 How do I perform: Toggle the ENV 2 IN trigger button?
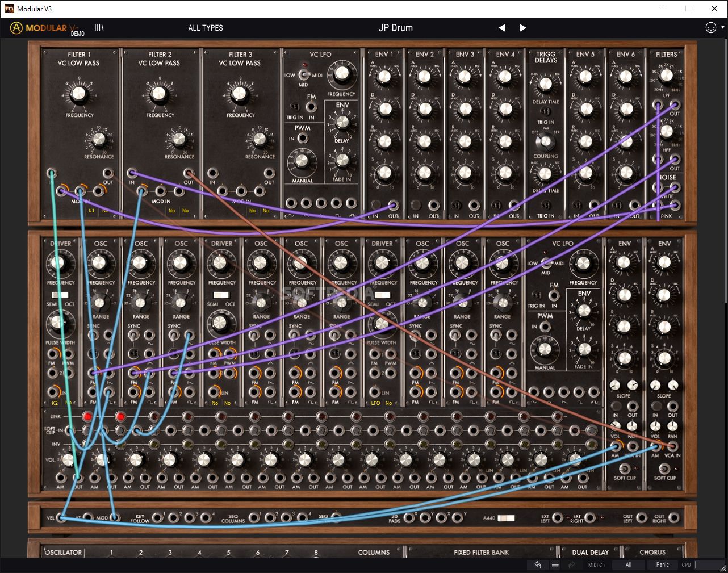[416, 206]
